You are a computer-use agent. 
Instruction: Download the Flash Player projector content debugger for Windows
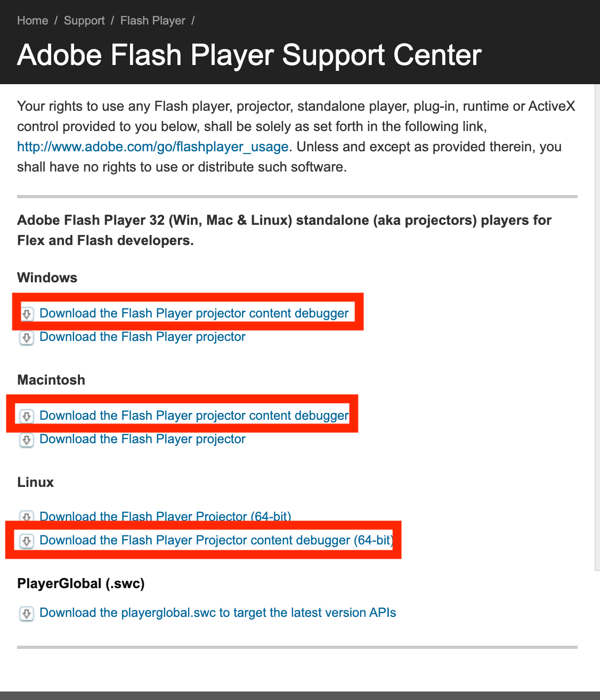tap(194, 314)
